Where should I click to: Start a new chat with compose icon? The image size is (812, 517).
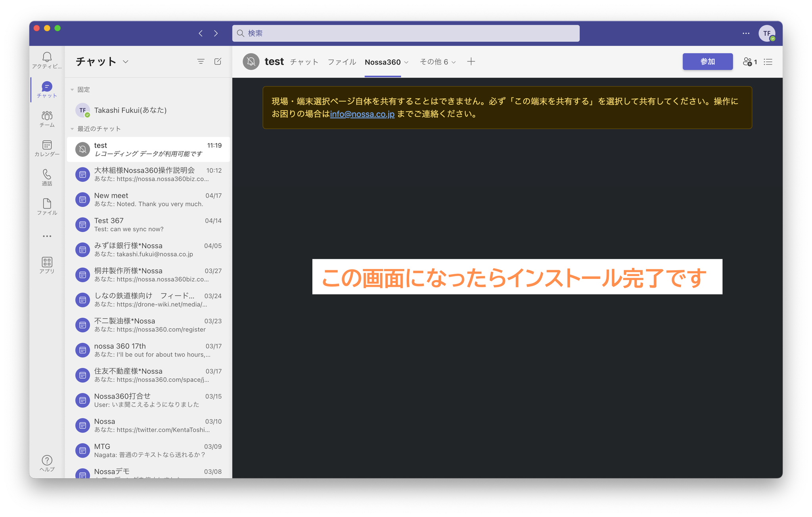click(x=218, y=61)
